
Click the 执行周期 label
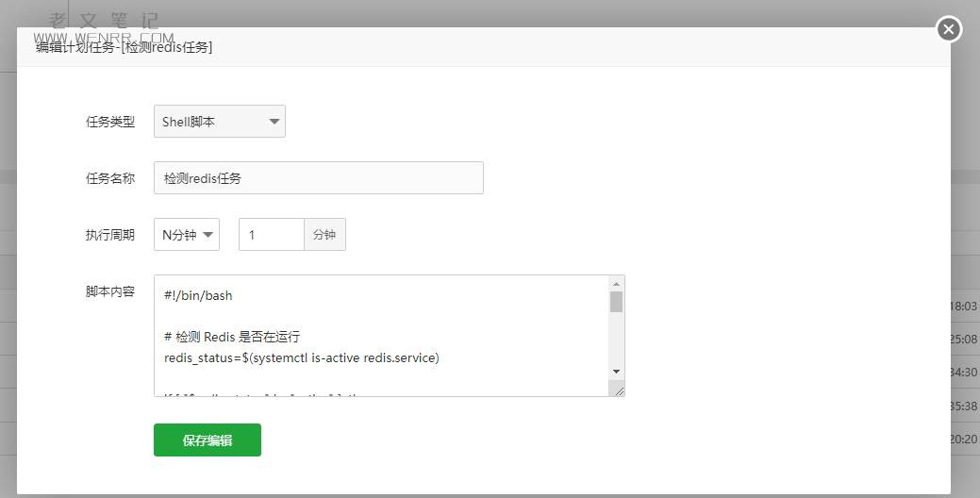(110, 235)
